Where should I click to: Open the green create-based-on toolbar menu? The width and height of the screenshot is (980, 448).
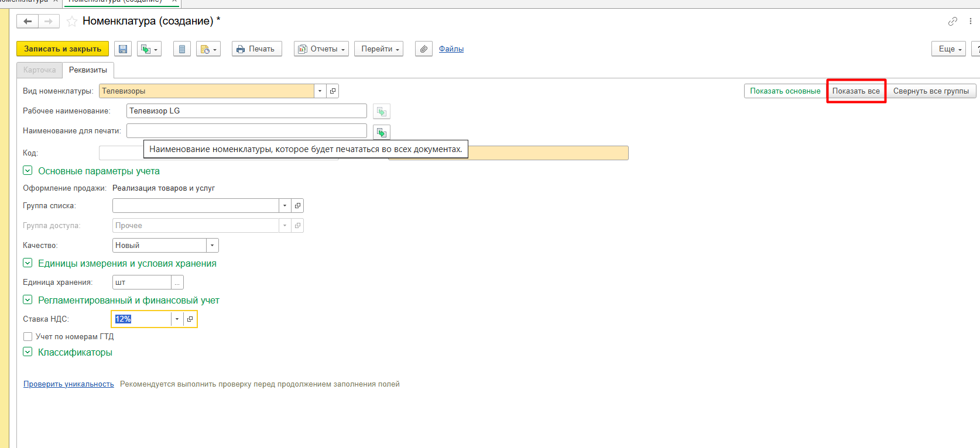coord(149,49)
